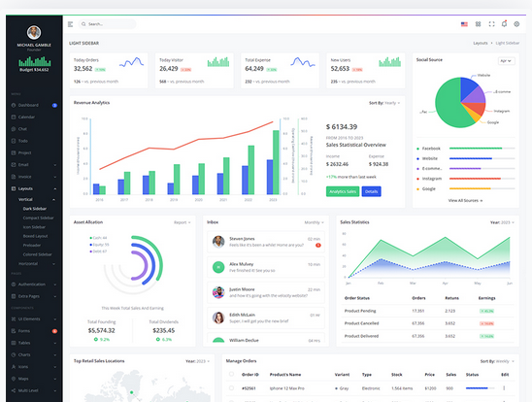532x402 pixels.
Task: Open notifications bell icon
Action: (504, 23)
